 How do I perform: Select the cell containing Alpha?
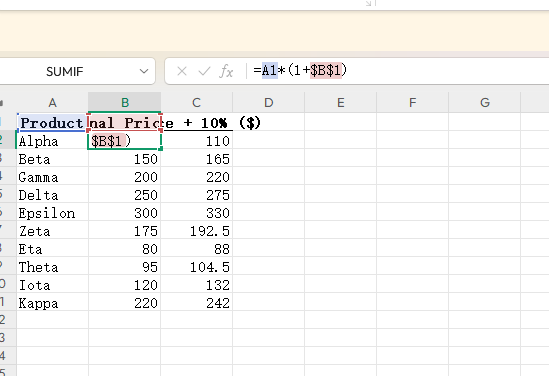pyautogui.click(x=52, y=141)
